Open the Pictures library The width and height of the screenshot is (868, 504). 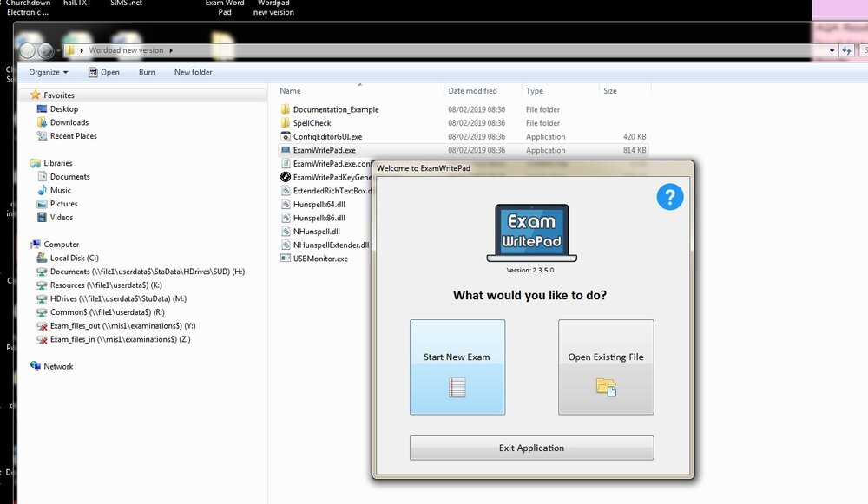point(63,204)
